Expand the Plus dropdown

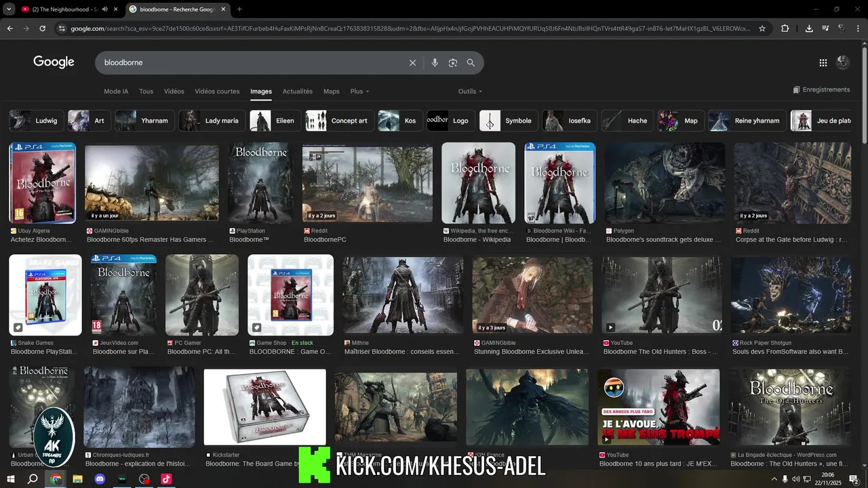click(359, 91)
